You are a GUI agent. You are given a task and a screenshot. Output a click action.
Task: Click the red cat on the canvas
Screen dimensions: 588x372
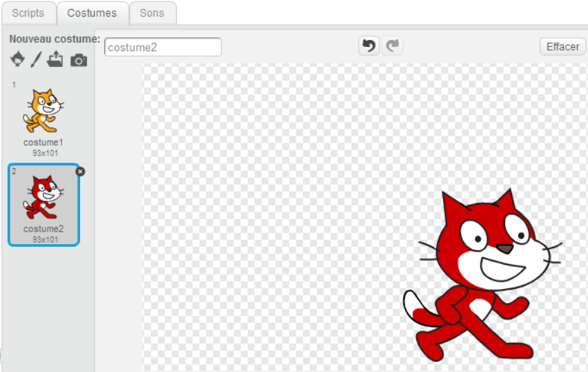coord(482,275)
